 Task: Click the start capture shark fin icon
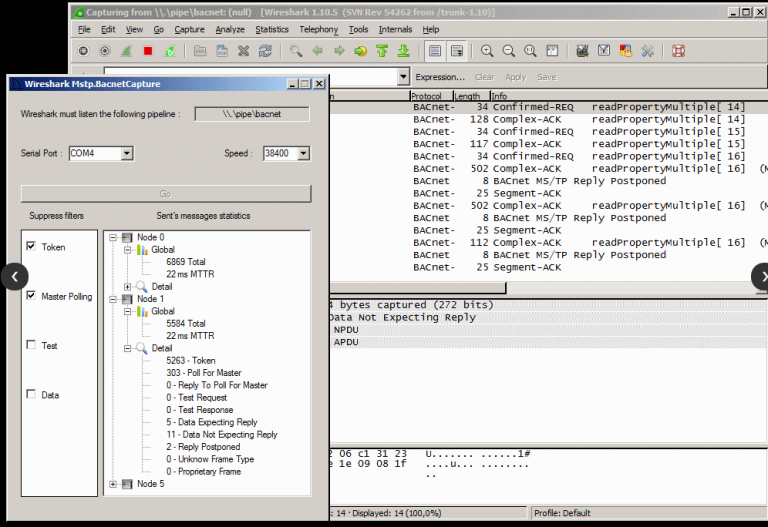click(126, 51)
